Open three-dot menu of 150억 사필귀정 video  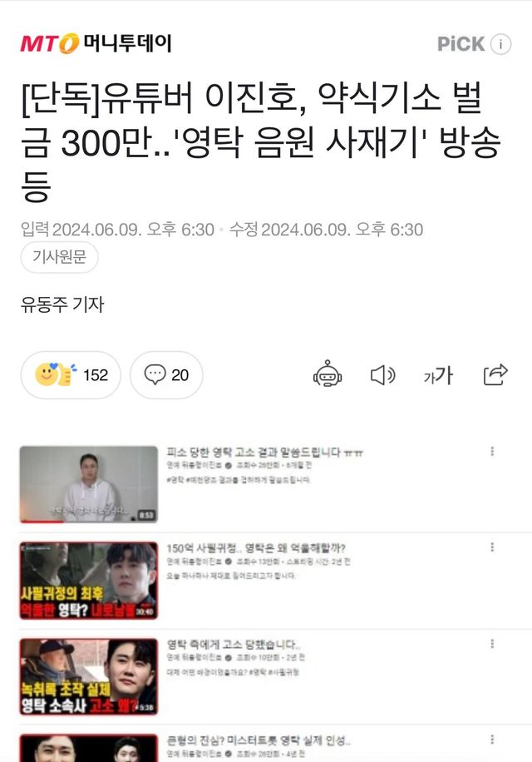pyautogui.click(x=492, y=547)
